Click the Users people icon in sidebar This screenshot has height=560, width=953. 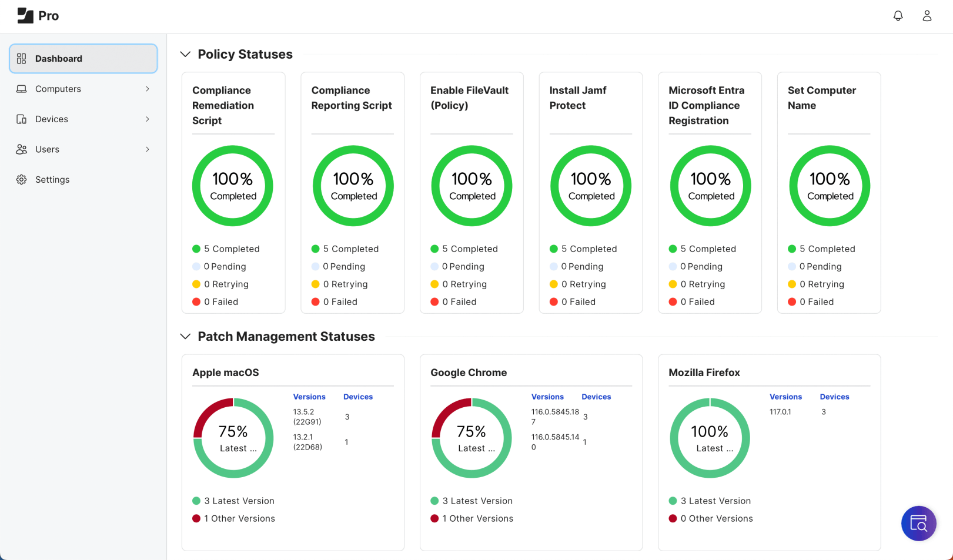click(22, 149)
